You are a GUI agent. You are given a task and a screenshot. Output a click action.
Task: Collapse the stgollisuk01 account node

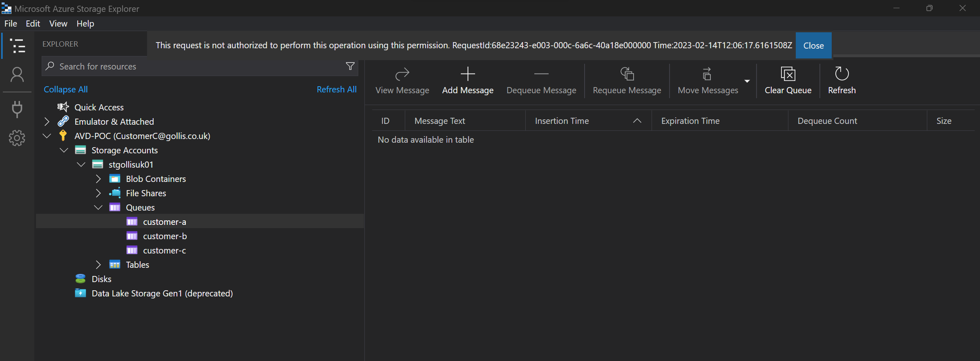(81, 164)
